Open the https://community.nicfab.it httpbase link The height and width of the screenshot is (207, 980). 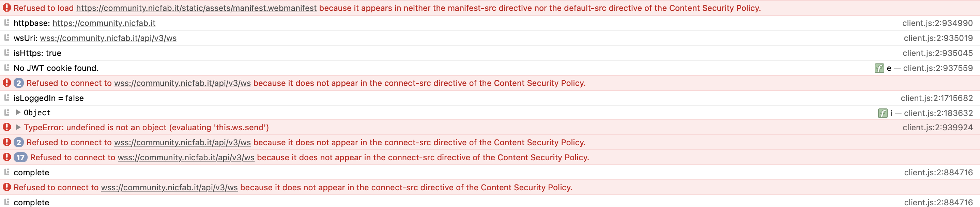(x=104, y=23)
